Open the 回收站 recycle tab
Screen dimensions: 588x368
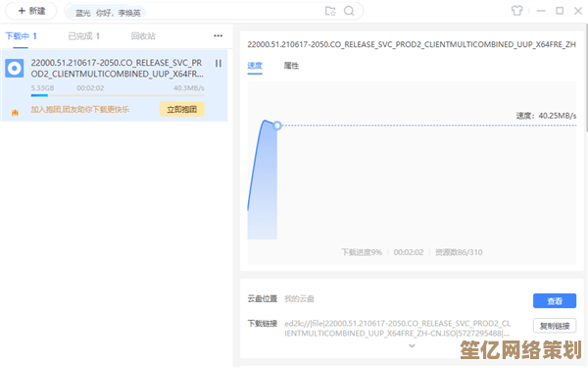tap(143, 36)
